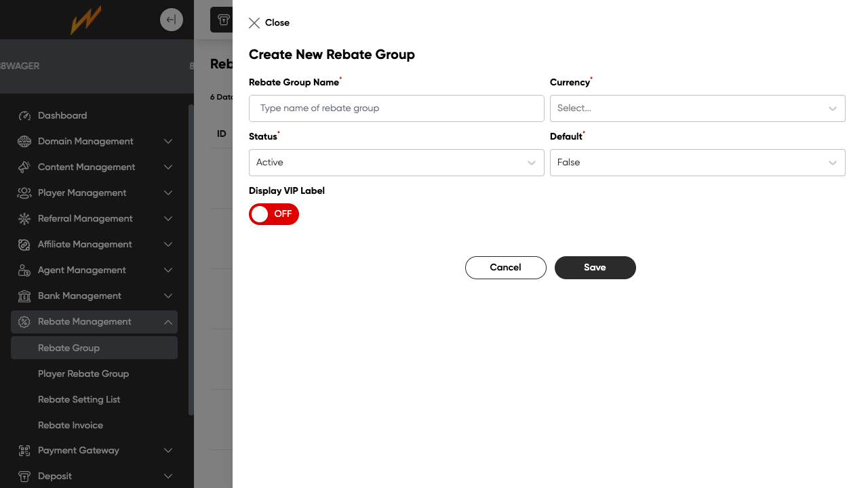Open Domain Management menu label

(x=85, y=142)
